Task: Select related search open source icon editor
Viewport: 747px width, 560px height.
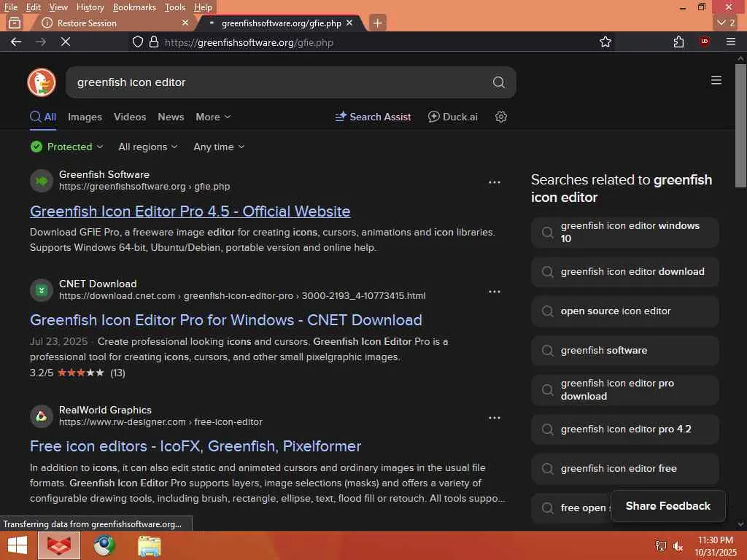Action: [624, 311]
